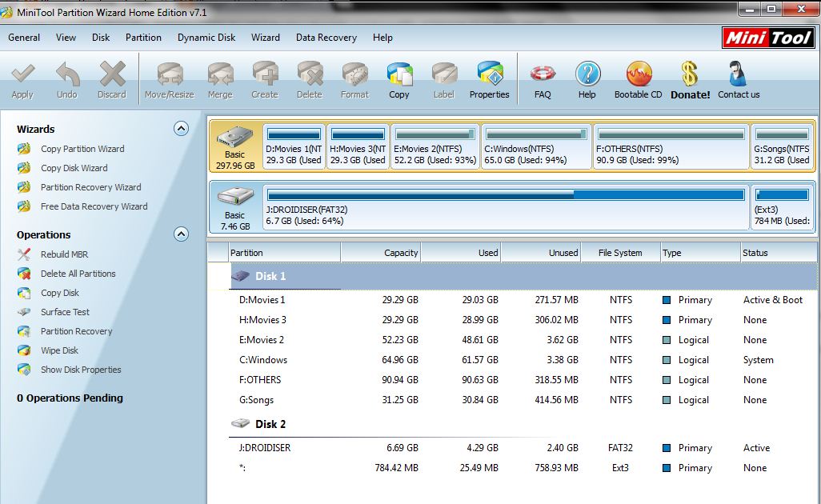
Task: Collapse the Operations panel
Action: tap(182, 234)
